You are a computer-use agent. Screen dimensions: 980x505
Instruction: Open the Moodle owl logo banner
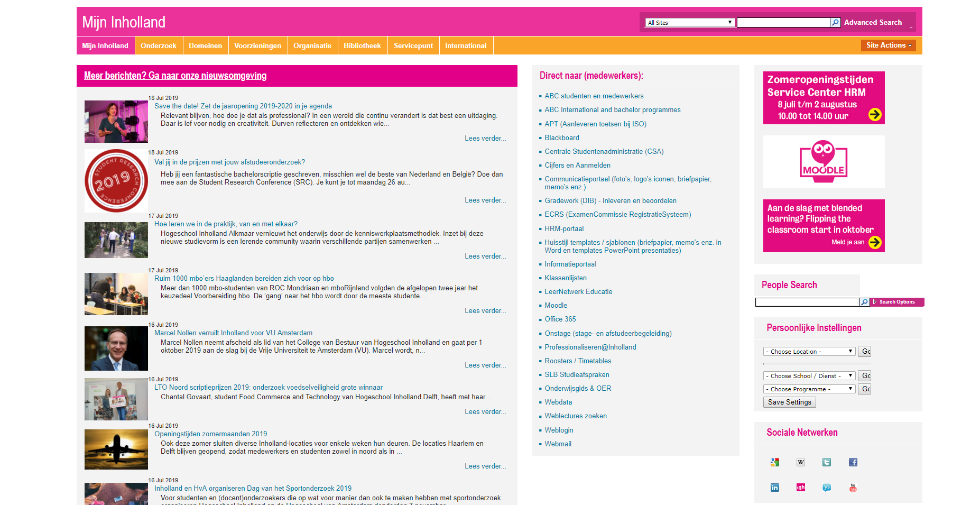pyautogui.click(x=824, y=162)
